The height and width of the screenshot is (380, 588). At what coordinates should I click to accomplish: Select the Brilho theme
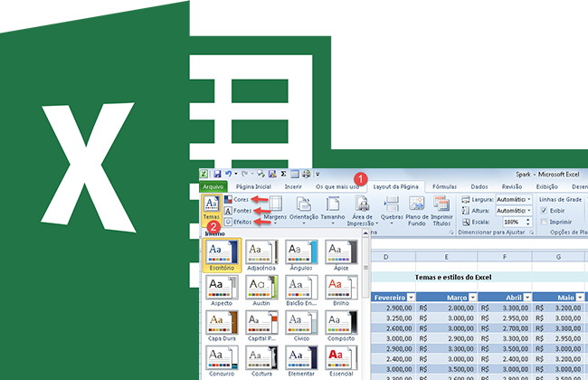tap(341, 290)
